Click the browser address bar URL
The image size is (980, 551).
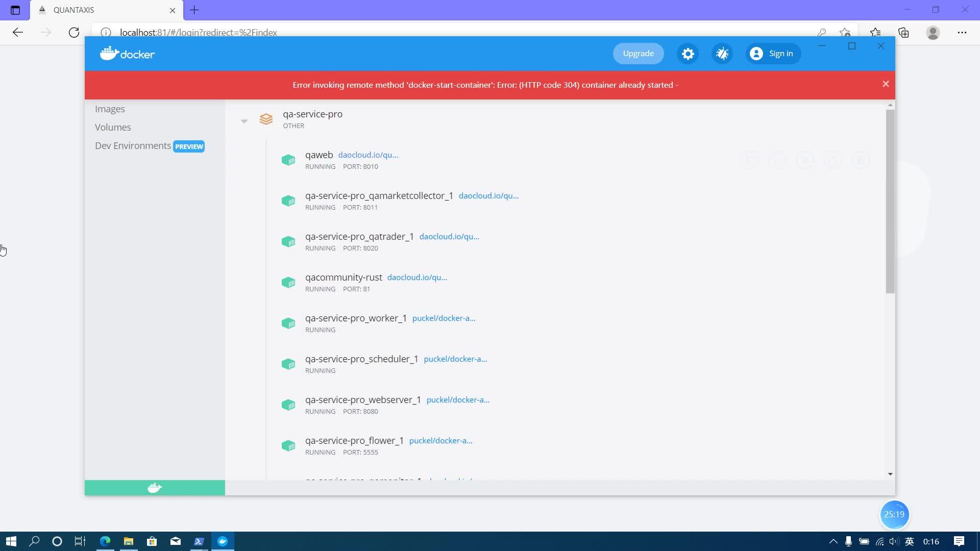tap(199, 33)
